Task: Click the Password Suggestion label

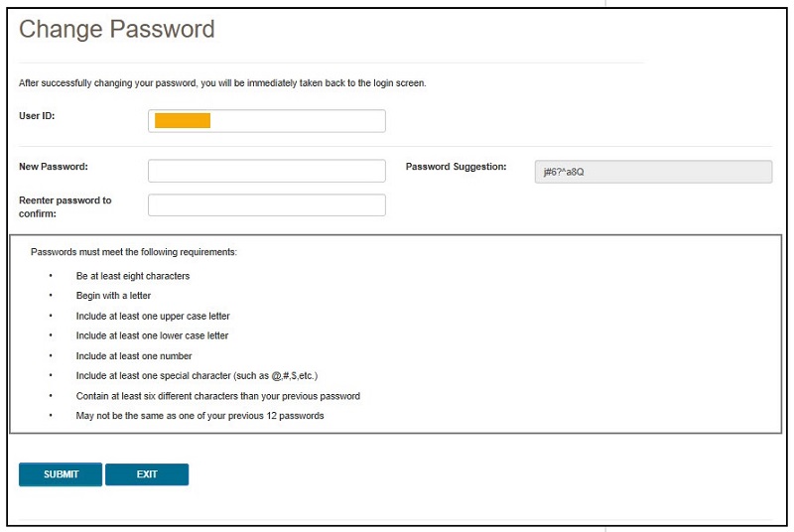Action: [456, 167]
